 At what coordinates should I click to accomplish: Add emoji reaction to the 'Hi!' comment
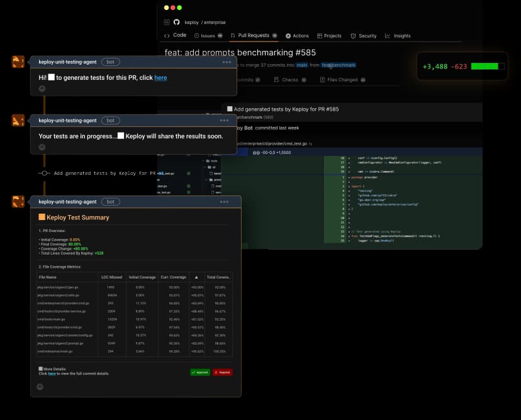point(42,89)
